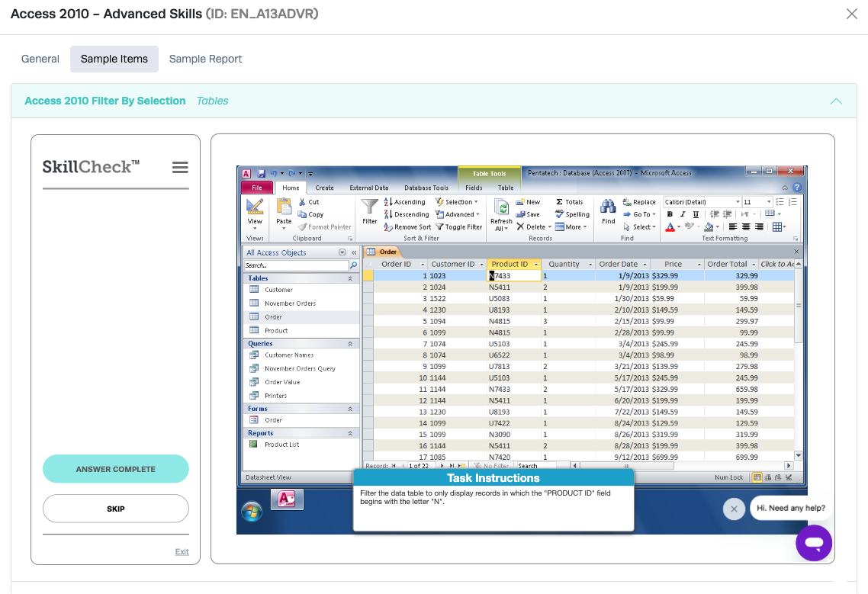This screenshot has width=868, height=594.
Task: Open the purple chat widget
Action: point(814,543)
